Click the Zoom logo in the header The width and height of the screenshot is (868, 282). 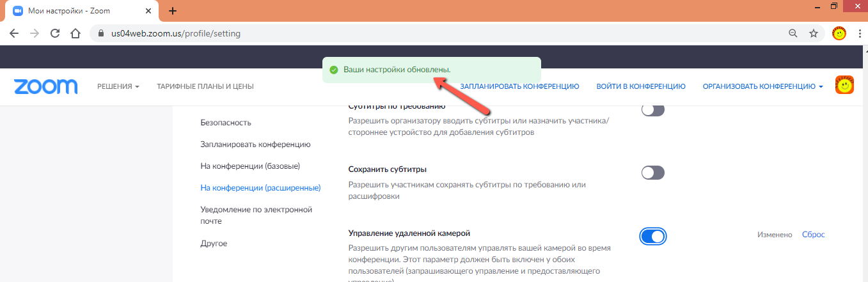point(45,86)
